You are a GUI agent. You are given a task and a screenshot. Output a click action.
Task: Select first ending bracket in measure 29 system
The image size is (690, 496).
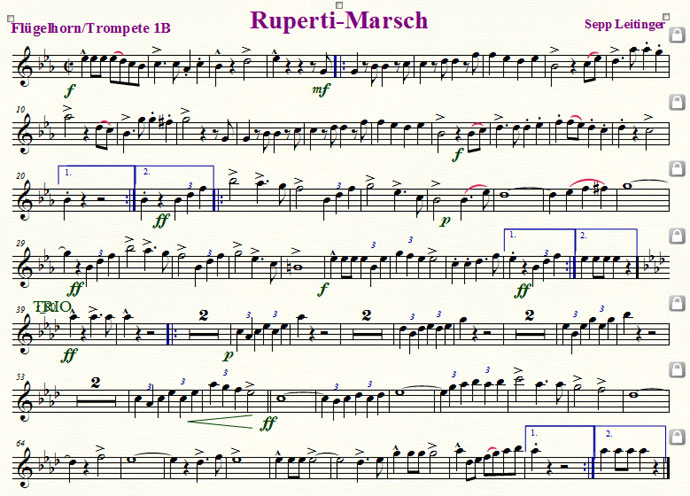point(540,238)
